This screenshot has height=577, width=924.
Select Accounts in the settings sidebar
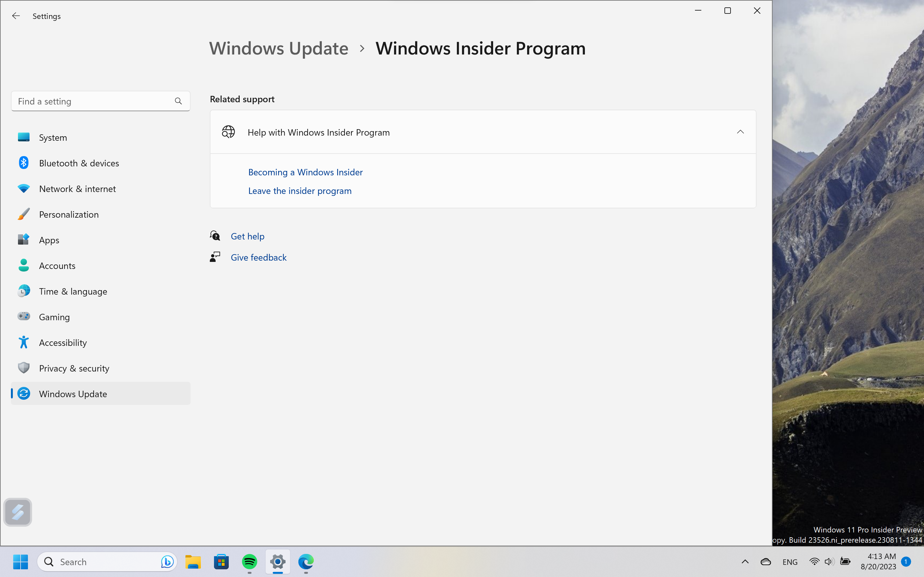pyautogui.click(x=57, y=266)
